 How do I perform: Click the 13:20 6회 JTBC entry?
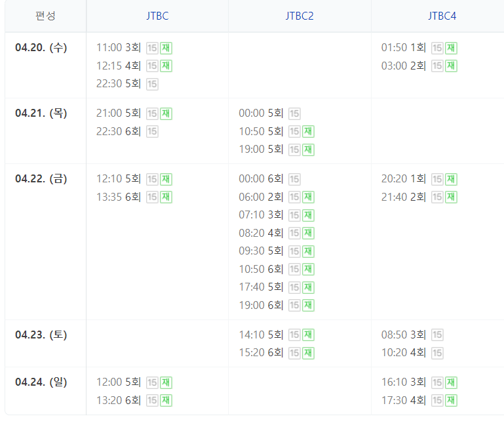(x=119, y=400)
